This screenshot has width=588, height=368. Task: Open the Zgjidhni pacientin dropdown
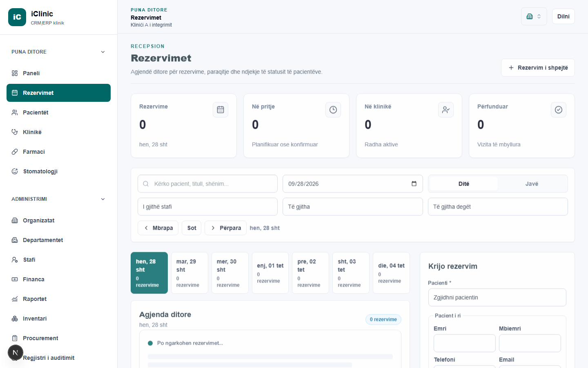coord(497,297)
